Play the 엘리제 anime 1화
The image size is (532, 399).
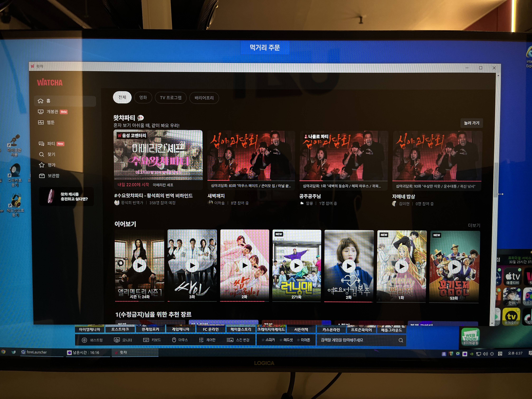coord(402,266)
